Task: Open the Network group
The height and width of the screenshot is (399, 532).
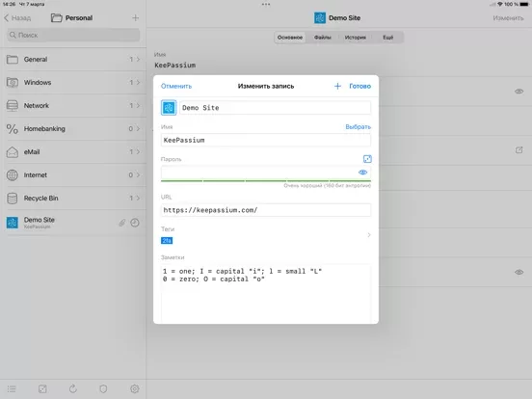Action: click(73, 105)
